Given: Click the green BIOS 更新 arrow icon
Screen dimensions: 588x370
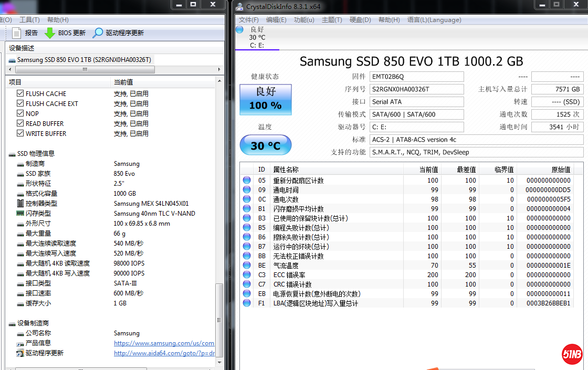Looking at the screenshot, I should tap(50, 33).
